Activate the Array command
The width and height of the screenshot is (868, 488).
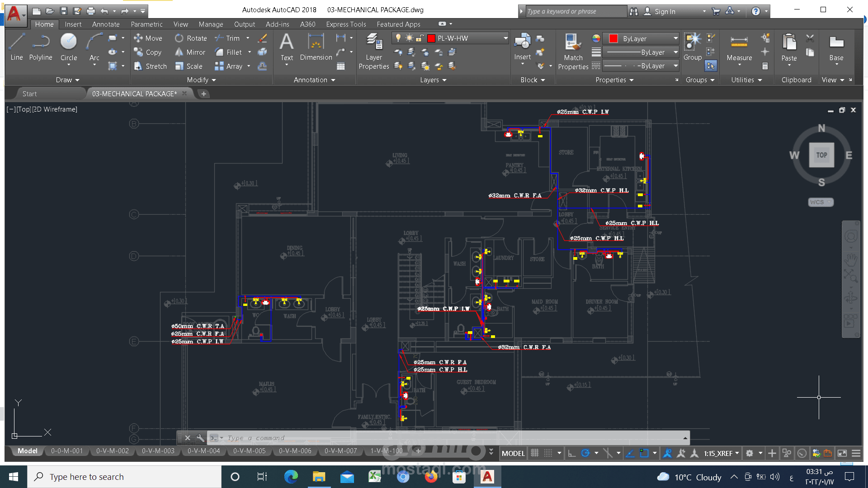click(x=229, y=66)
